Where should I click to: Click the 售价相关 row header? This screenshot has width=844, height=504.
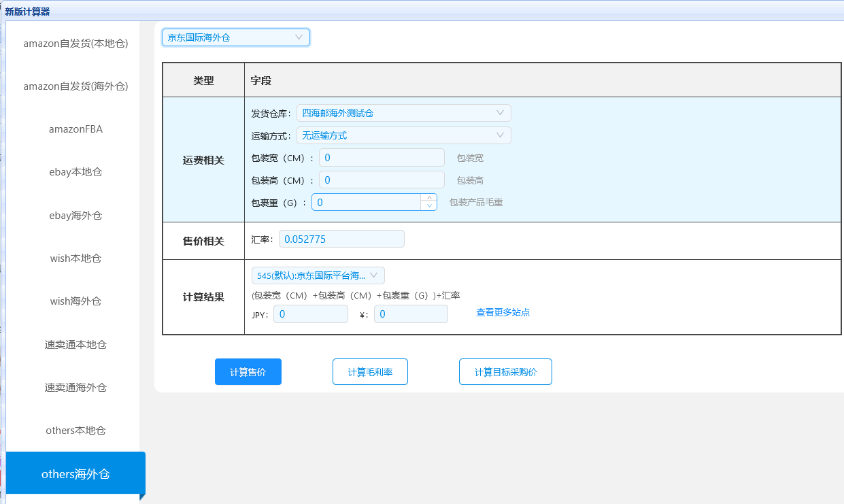203,241
